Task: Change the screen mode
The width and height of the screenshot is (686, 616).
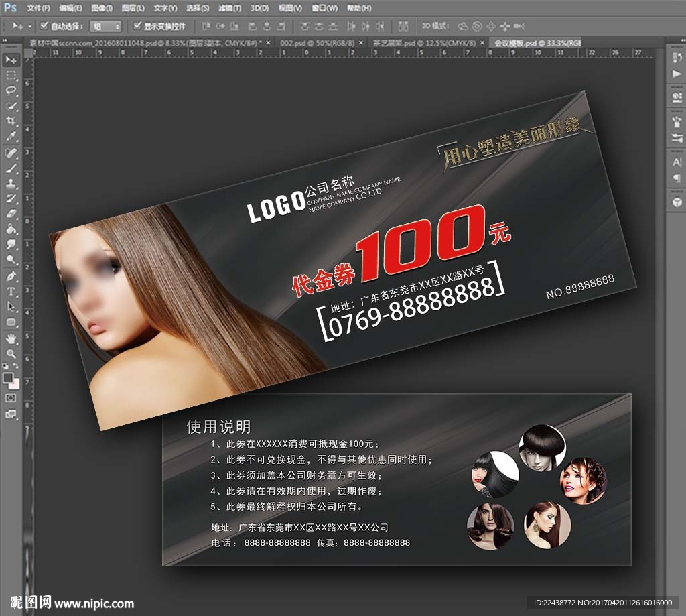Action: tap(11, 414)
